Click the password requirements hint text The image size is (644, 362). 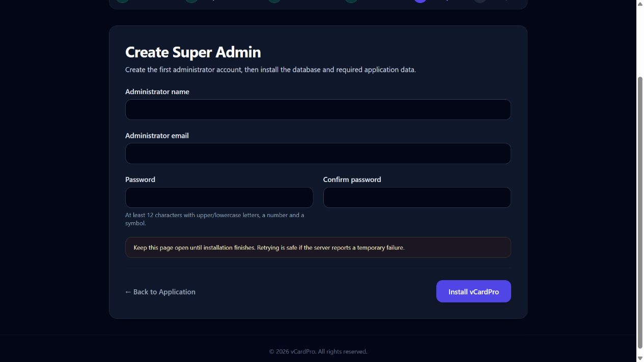[x=215, y=219]
